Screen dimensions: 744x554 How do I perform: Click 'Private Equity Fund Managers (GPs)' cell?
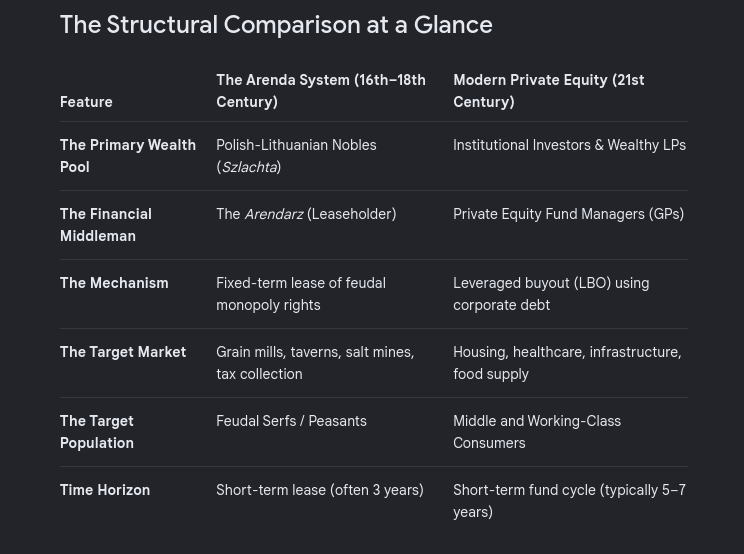(568, 214)
